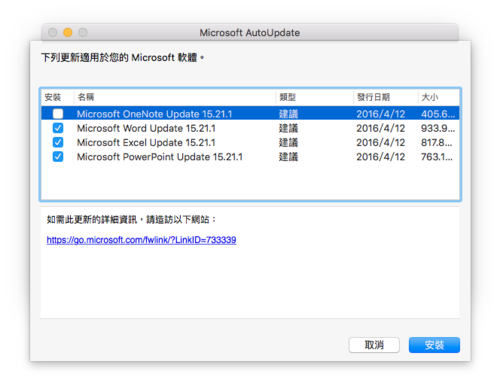Click the 933.9... size cell for Word
Image resolution: width=500 pixels, height=377 pixels.
438,128
